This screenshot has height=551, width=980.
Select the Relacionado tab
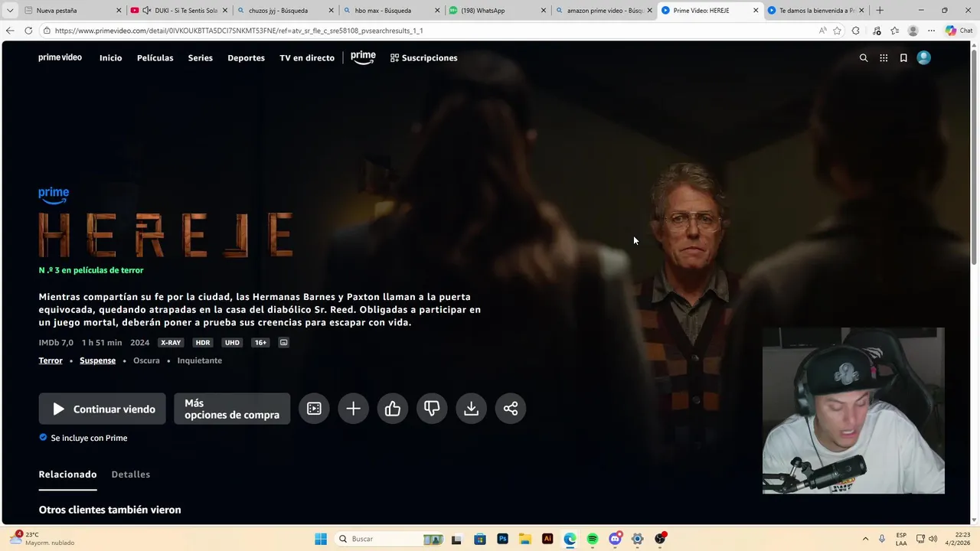pos(67,474)
